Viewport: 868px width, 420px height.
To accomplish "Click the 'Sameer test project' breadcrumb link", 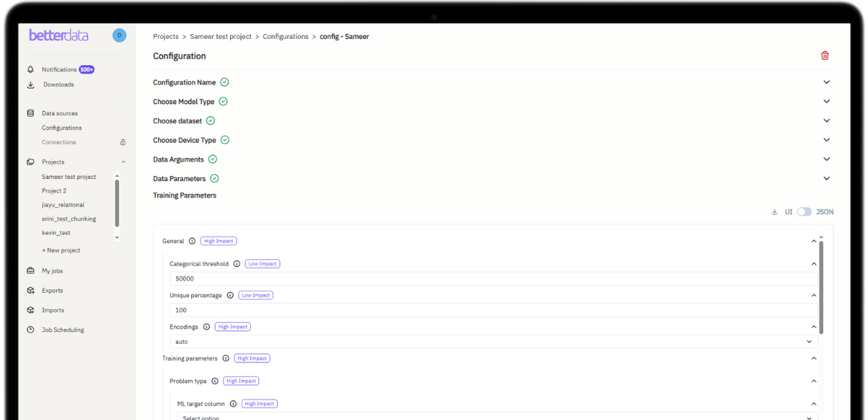I will click(x=221, y=37).
